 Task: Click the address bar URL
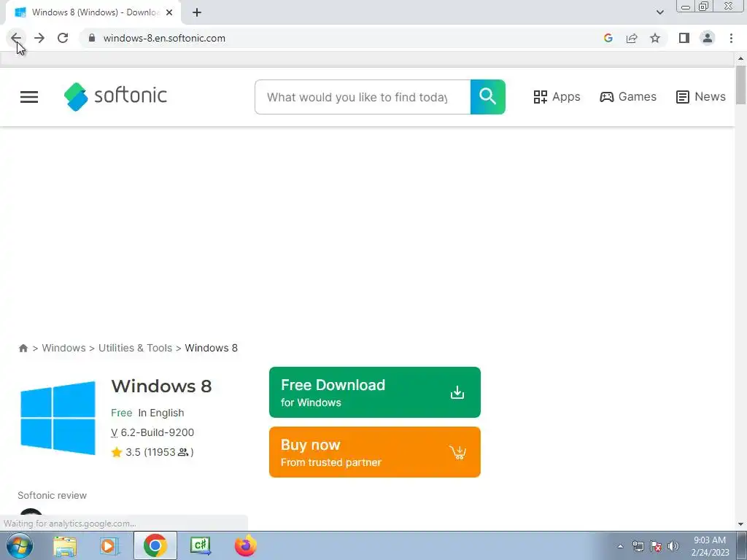pyautogui.click(x=164, y=38)
